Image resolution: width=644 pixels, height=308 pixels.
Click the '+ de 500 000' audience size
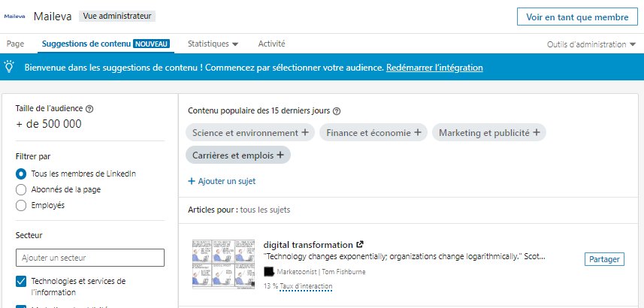[48, 124]
